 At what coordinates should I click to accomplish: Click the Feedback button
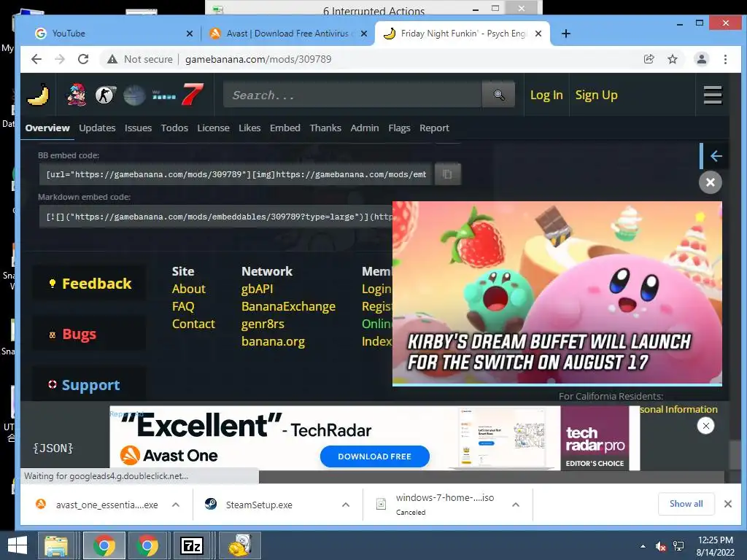tap(89, 284)
